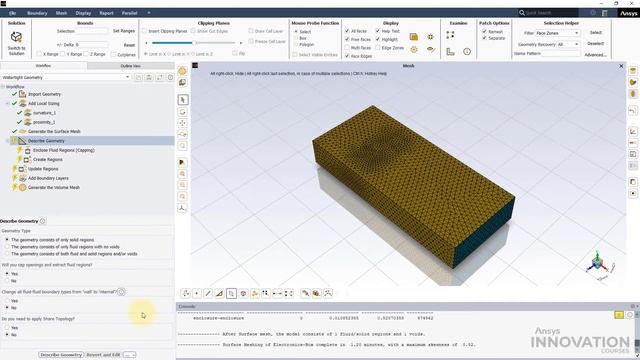
Task: Click the Advanced... button in Selection Helper
Action: pyautogui.click(x=596, y=55)
